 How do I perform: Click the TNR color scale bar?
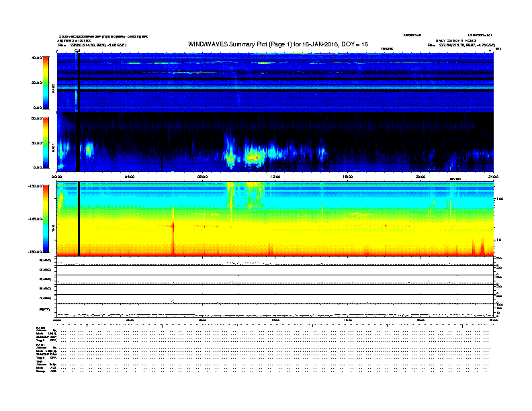tap(46, 219)
